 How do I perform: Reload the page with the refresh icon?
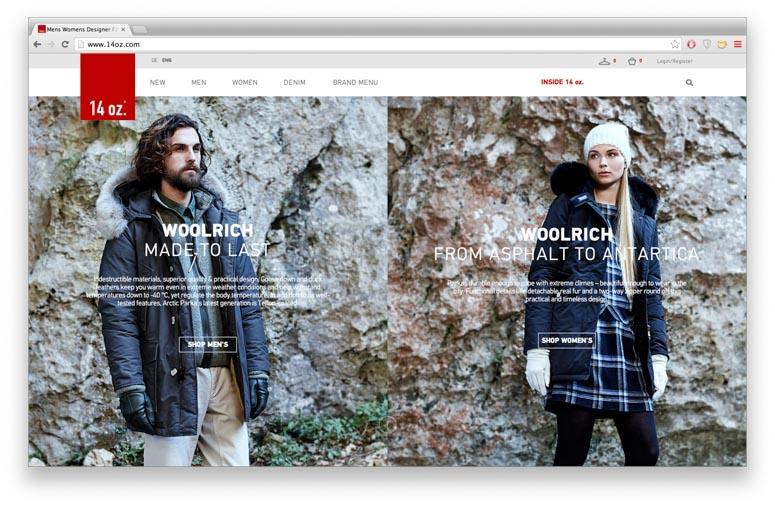click(65, 44)
